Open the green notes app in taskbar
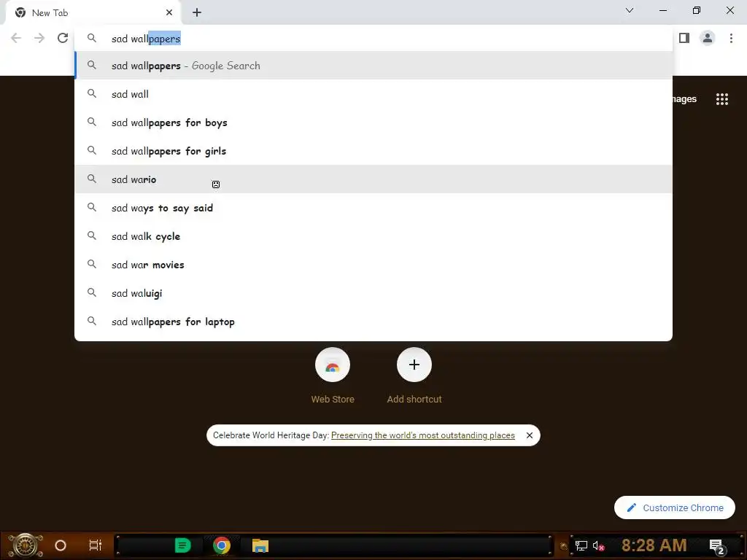 [182, 545]
